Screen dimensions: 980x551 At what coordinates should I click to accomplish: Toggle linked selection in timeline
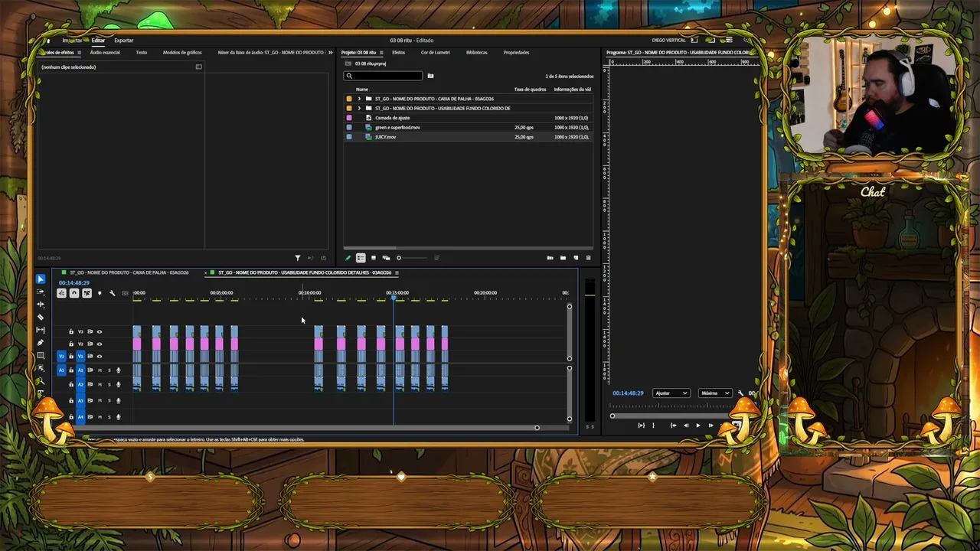[x=87, y=293]
